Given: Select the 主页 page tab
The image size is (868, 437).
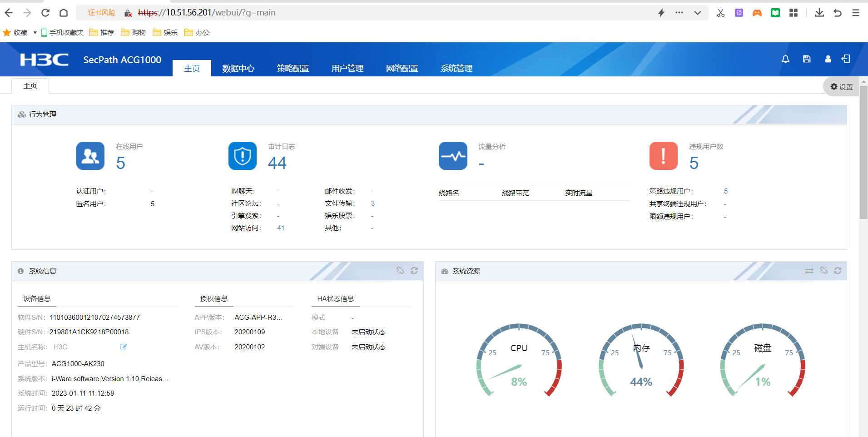Looking at the screenshot, I should point(30,86).
